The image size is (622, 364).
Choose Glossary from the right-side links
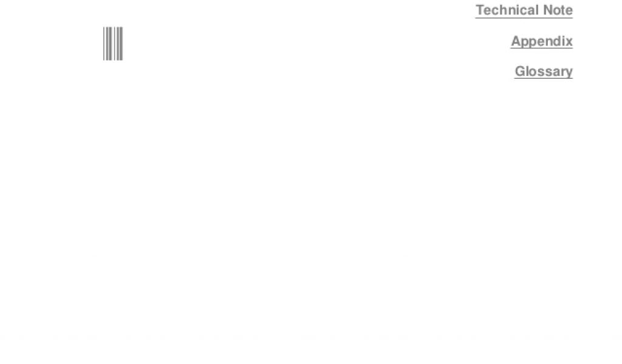coord(544,72)
